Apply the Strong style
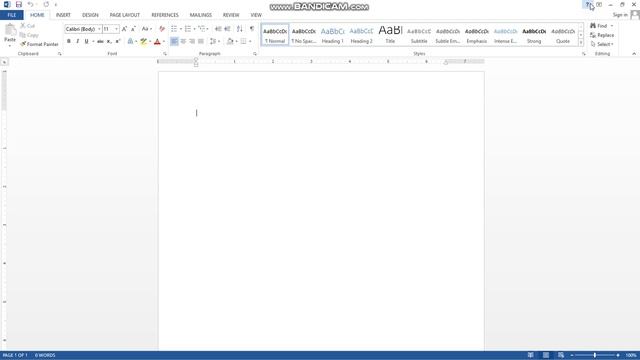 coord(534,35)
